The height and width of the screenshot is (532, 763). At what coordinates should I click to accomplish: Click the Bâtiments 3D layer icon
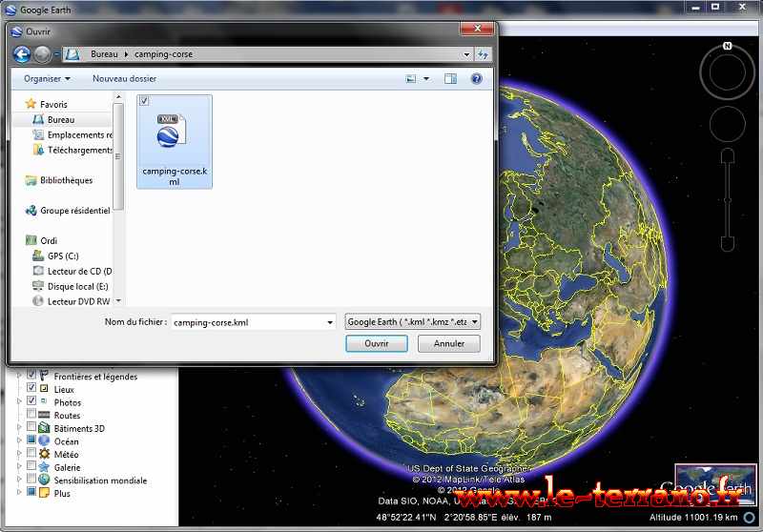point(44,427)
